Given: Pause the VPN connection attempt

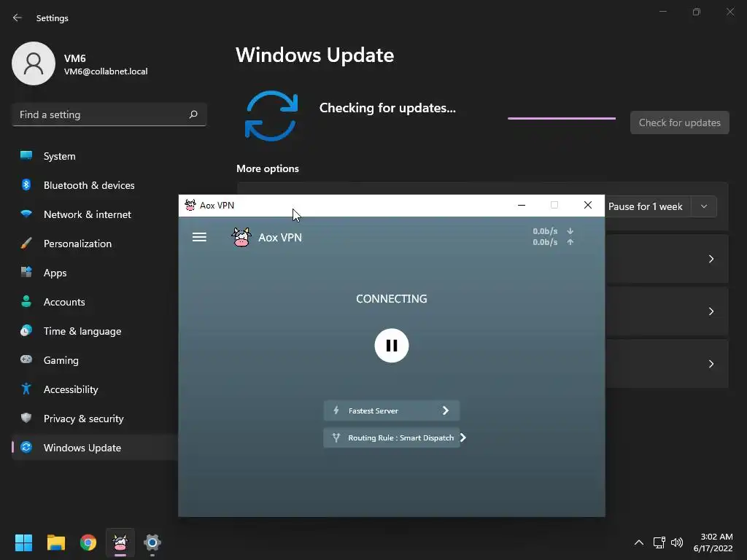Looking at the screenshot, I should click(x=392, y=346).
